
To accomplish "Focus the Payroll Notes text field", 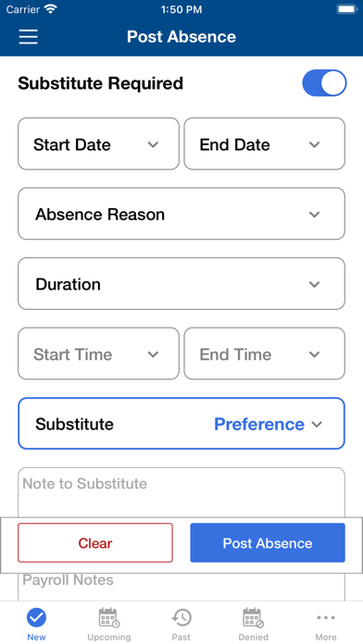I will [181, 587].
